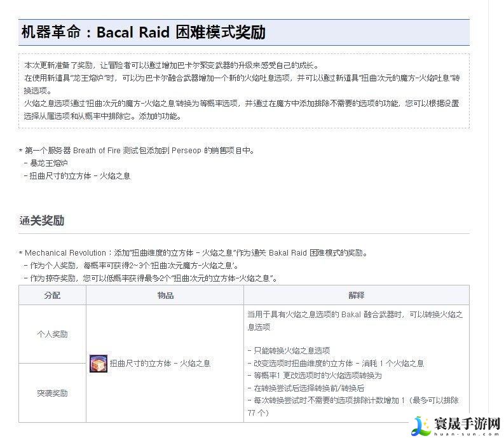Click the '个人奖励' table cell
Image resolution: width=504 pixels, height=438 pixels.
click(52, 334)
